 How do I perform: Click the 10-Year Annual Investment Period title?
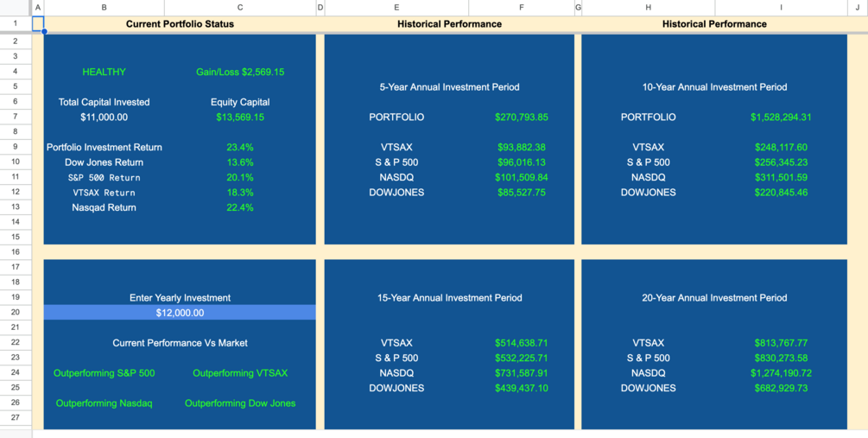click(714, 87)
